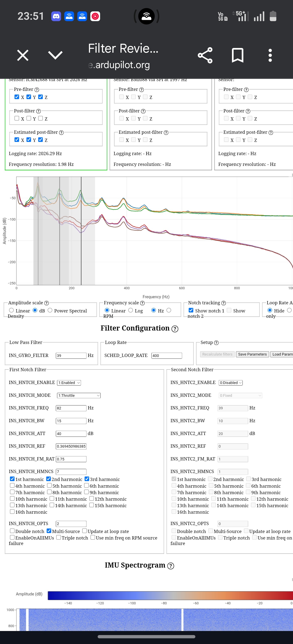Tap the chevron-down icon to minimize tab

coord(55,55)
